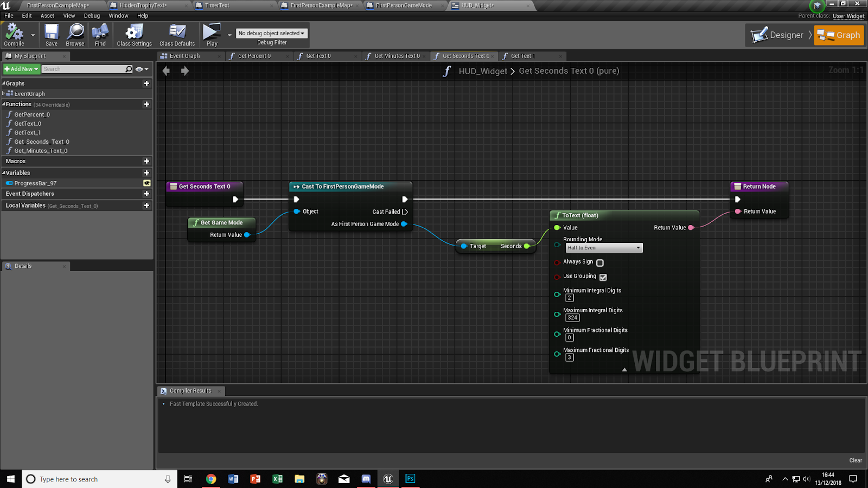Open the Find tool

pos(100,35)
